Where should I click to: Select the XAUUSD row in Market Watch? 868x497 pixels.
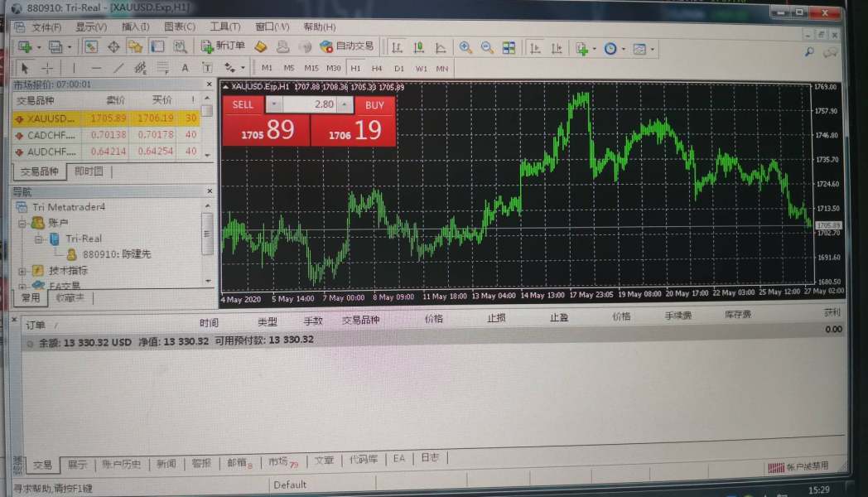pyautogui.click(x=106, y=118)
